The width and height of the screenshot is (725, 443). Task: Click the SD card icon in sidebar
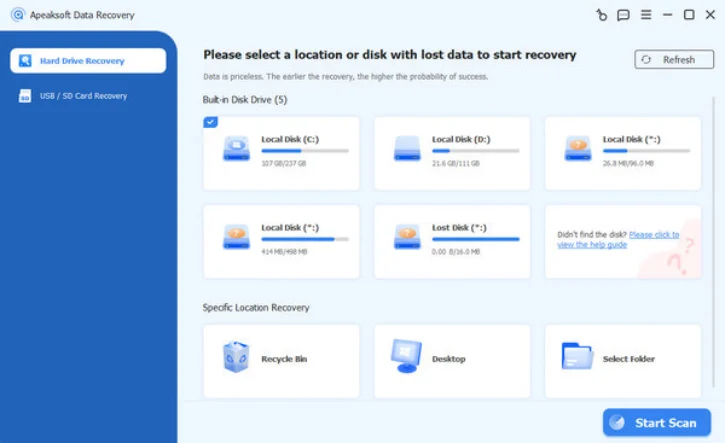coord(25,96)
